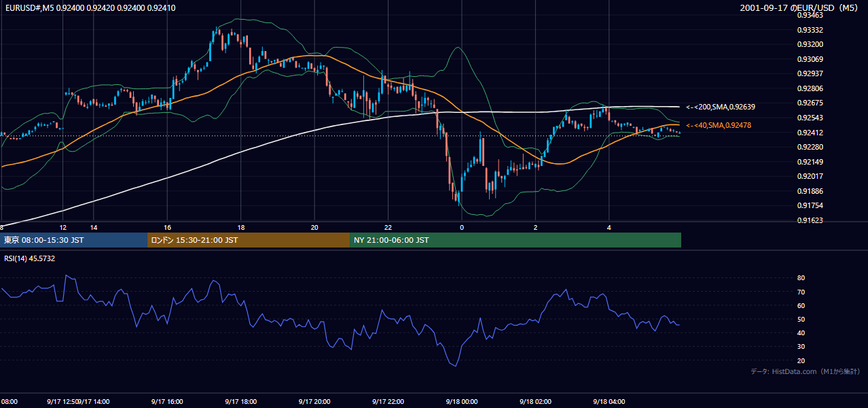Click price axis value 0.93200
The height and width of the screenshot is (408, 868).
(x=810, y=44)
